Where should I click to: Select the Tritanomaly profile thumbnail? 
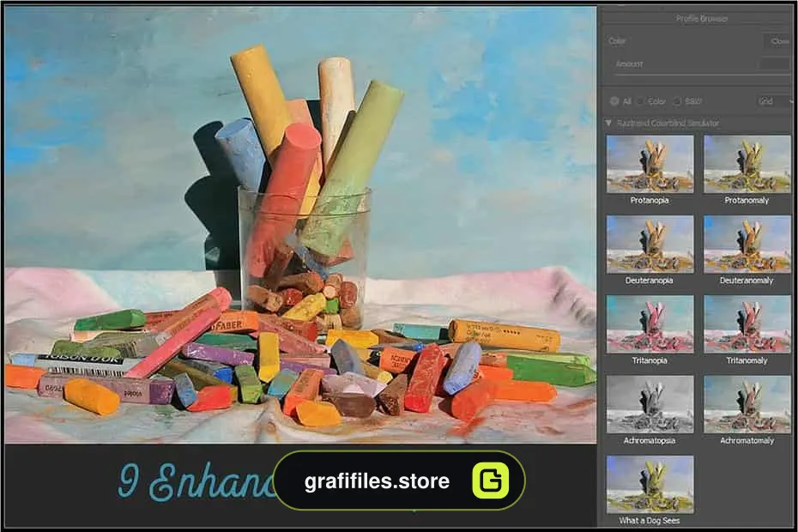coord(747,323)
